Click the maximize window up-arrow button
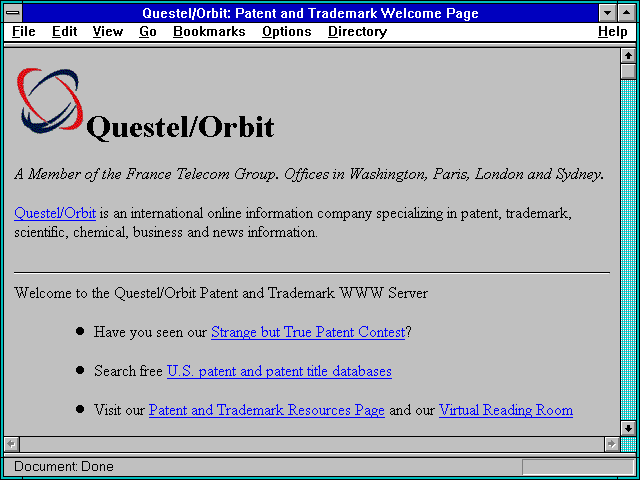 627,13
